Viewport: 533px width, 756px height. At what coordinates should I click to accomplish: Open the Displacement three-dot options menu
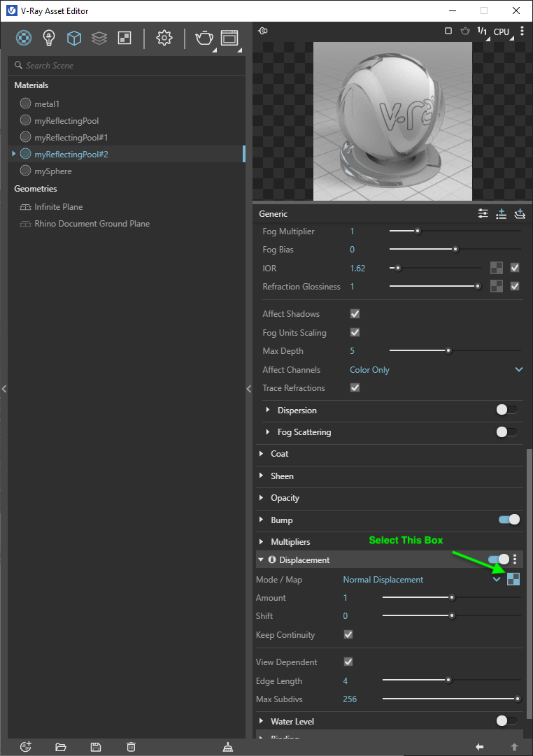515,559
